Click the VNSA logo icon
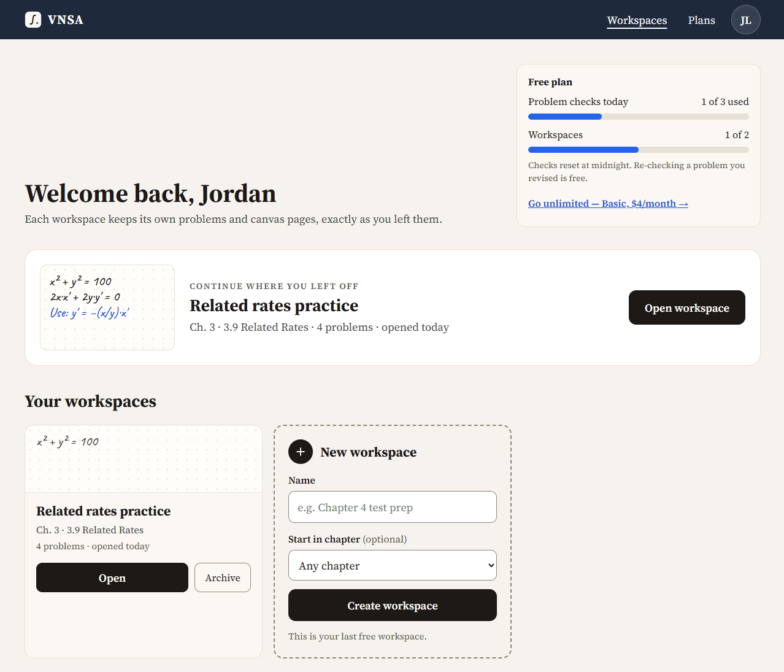 click(33, 20)
